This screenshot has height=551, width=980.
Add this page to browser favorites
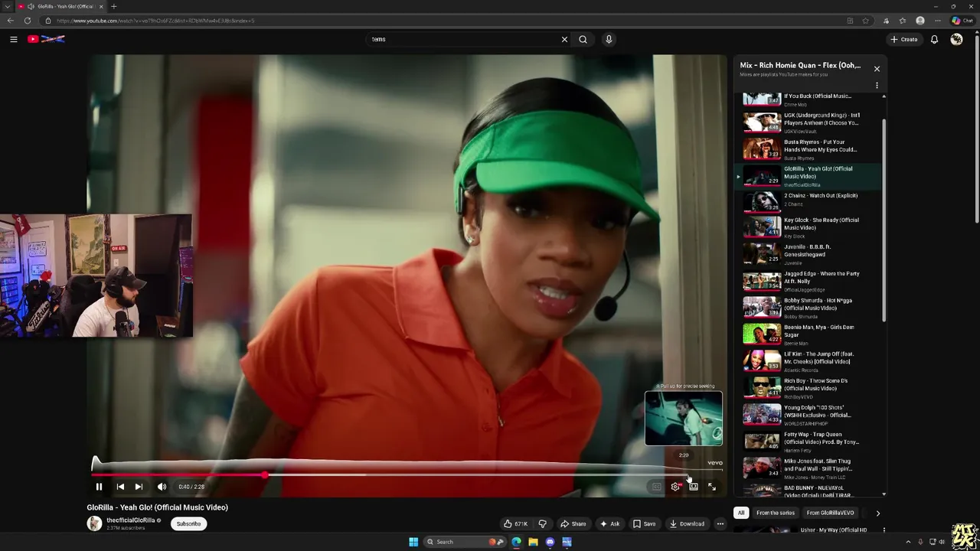pos(865,21)
